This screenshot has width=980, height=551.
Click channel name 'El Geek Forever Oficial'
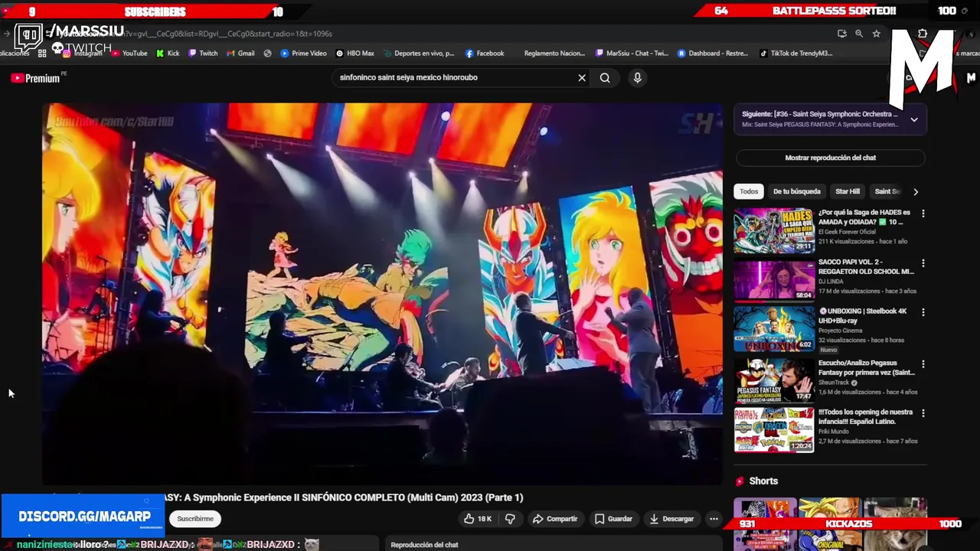point(847,232)
